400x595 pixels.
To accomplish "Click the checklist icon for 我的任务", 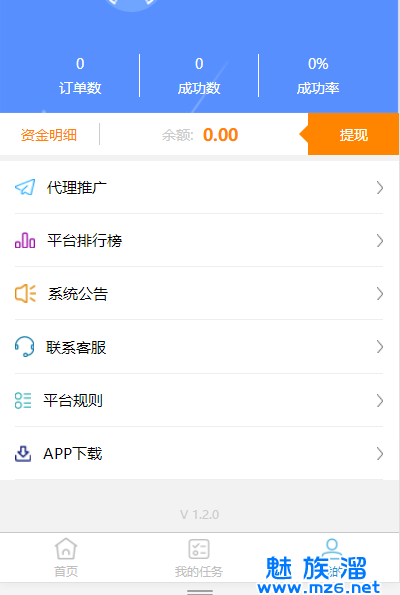I will click(199, 549).
